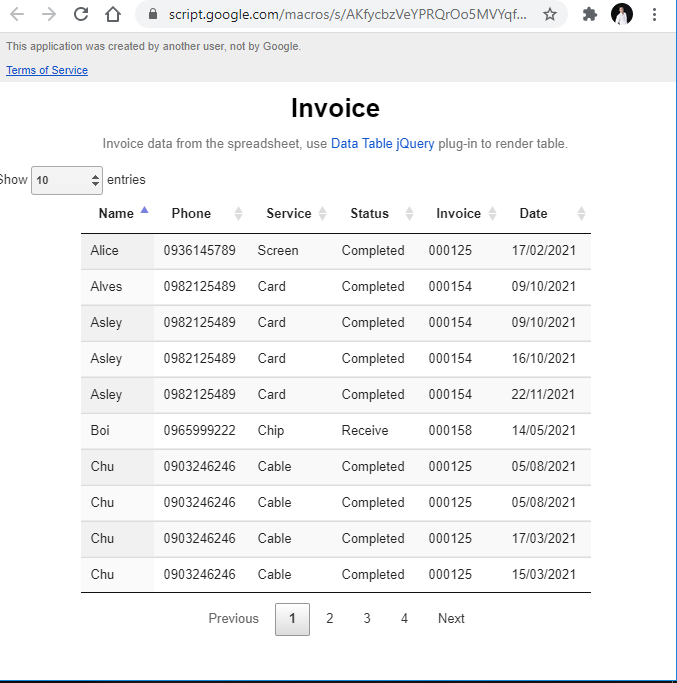The image size is (677, 683).
Task: Go to page 4 of the table
Action: point(404,619)
